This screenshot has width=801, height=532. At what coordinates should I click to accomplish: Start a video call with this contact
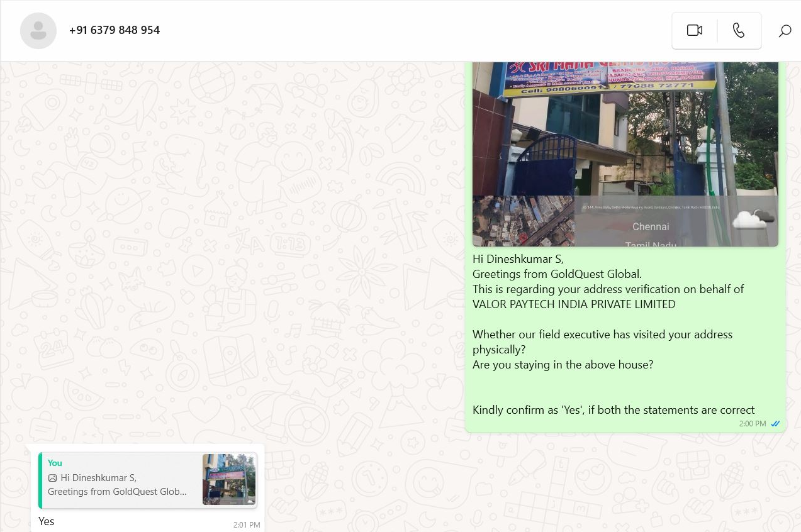pos(695,30)
